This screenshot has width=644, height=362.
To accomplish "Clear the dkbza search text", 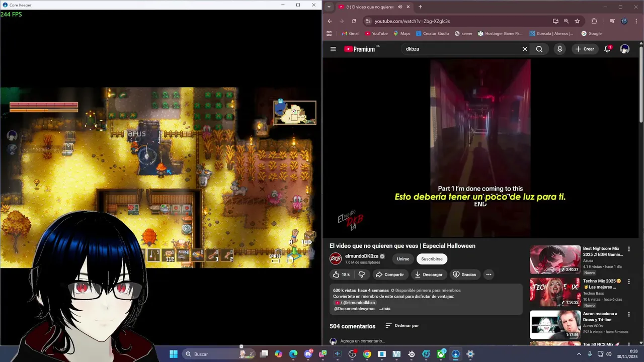I will 525,49.
